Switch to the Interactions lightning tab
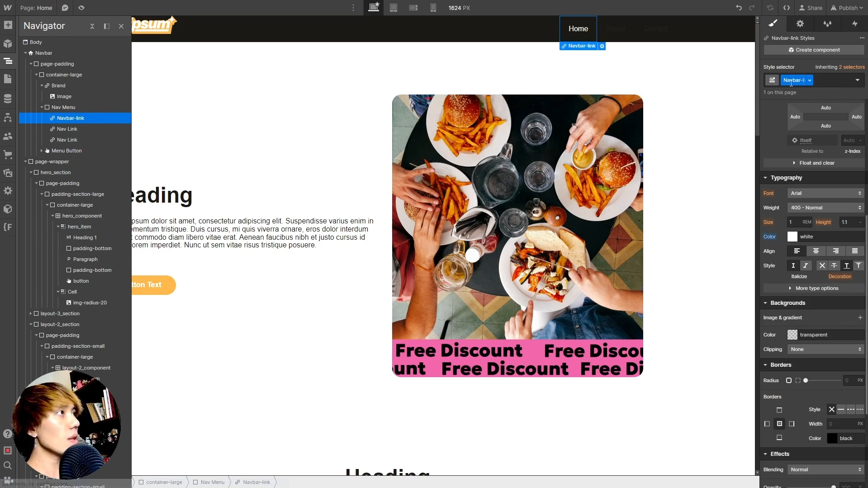The image size is (868, 488). [854, 24]
